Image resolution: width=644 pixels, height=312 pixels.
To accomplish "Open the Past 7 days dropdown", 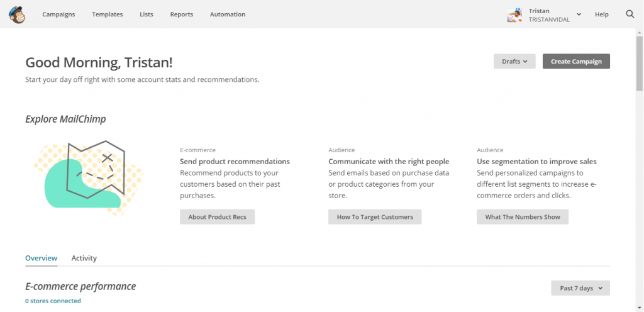I will click(580, 287).
